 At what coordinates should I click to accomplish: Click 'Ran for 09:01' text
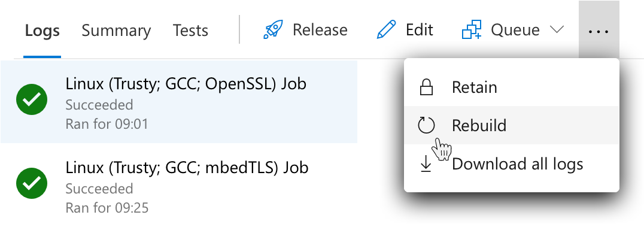(x=107, y=124)
